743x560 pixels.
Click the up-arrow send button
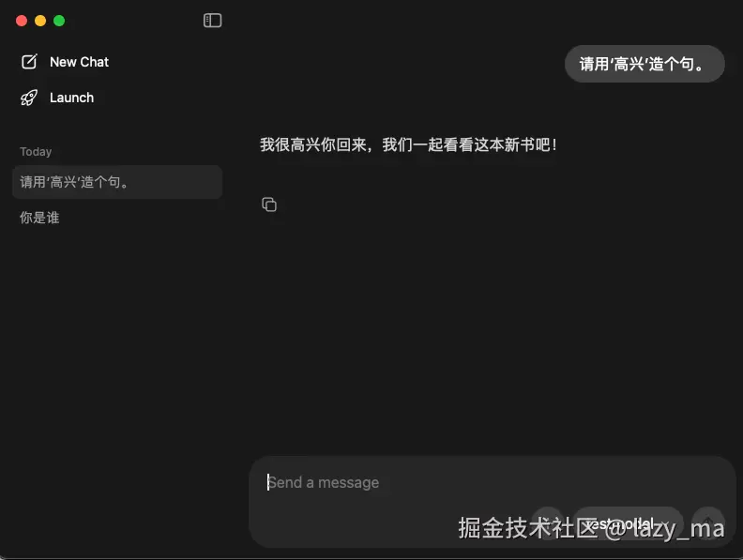tap(708, 523)
